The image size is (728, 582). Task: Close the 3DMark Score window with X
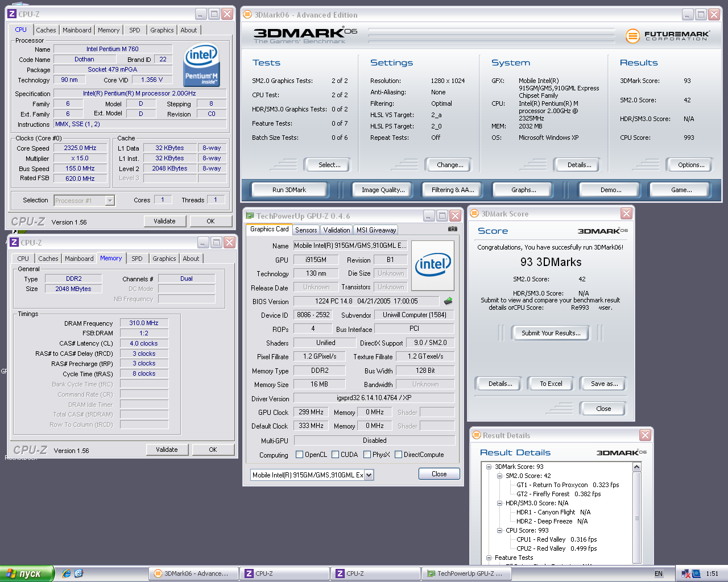[626, 214]
